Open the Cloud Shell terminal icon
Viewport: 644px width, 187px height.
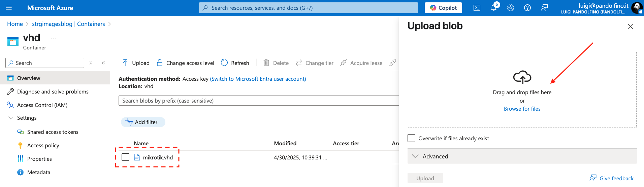477,8
